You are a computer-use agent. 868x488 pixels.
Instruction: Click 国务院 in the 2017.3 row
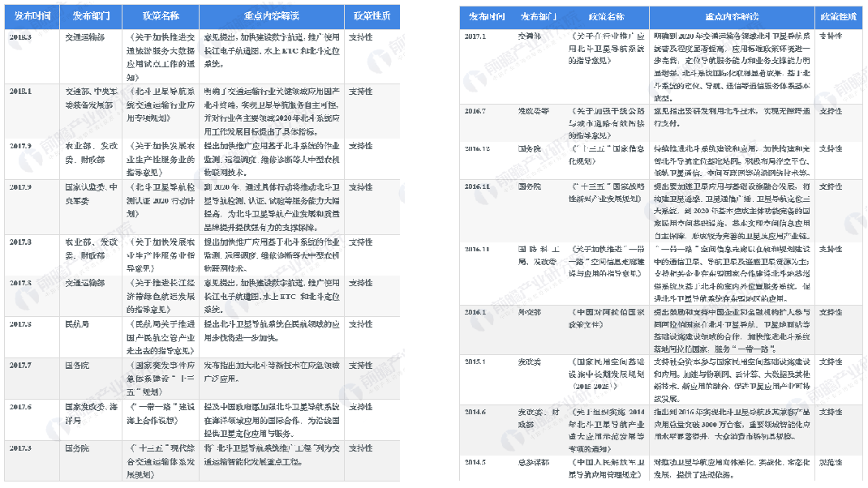tap(77, 448)
